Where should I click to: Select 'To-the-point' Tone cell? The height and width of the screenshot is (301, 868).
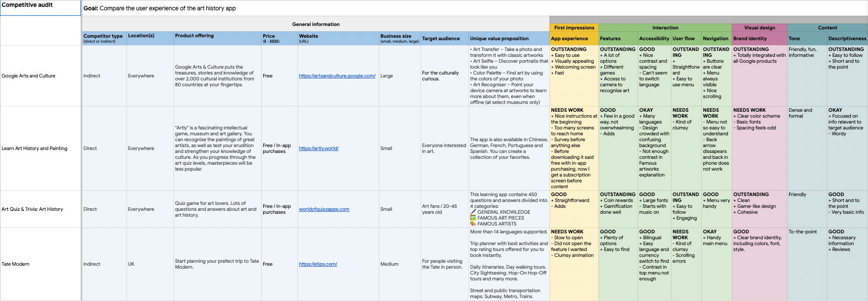coord(807,264)
